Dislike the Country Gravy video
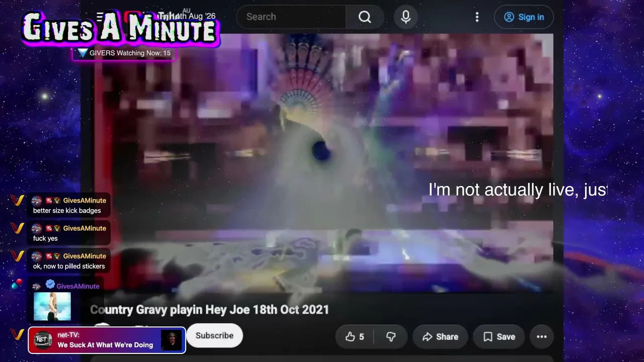 click(391, 337)
